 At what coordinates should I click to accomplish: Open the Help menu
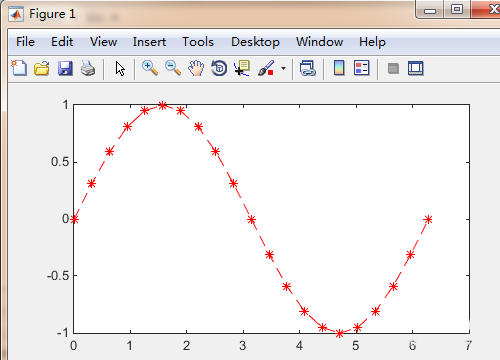[x=372, y=42]
